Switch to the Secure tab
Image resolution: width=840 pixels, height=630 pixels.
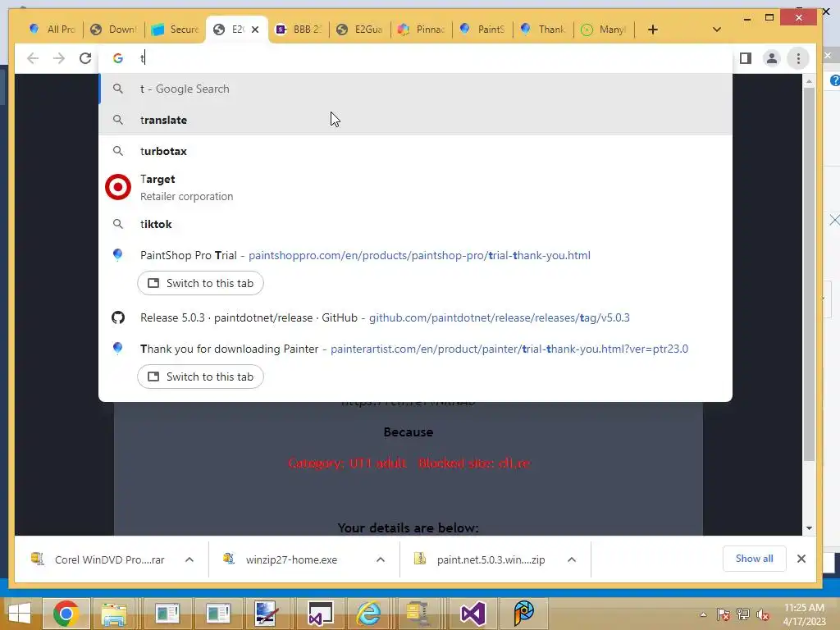[175, 30]
